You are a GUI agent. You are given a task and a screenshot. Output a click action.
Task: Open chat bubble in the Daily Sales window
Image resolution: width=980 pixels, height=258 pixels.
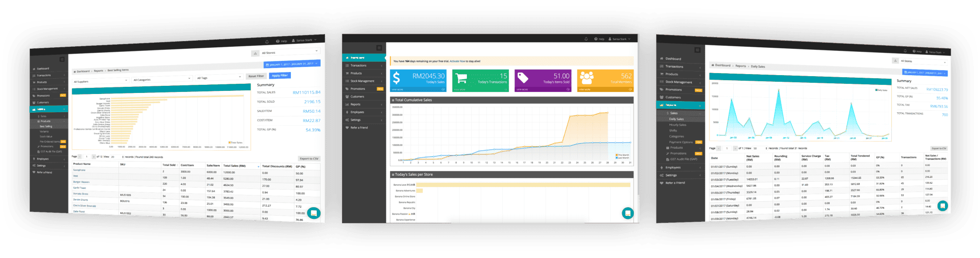tap(942, 206)
